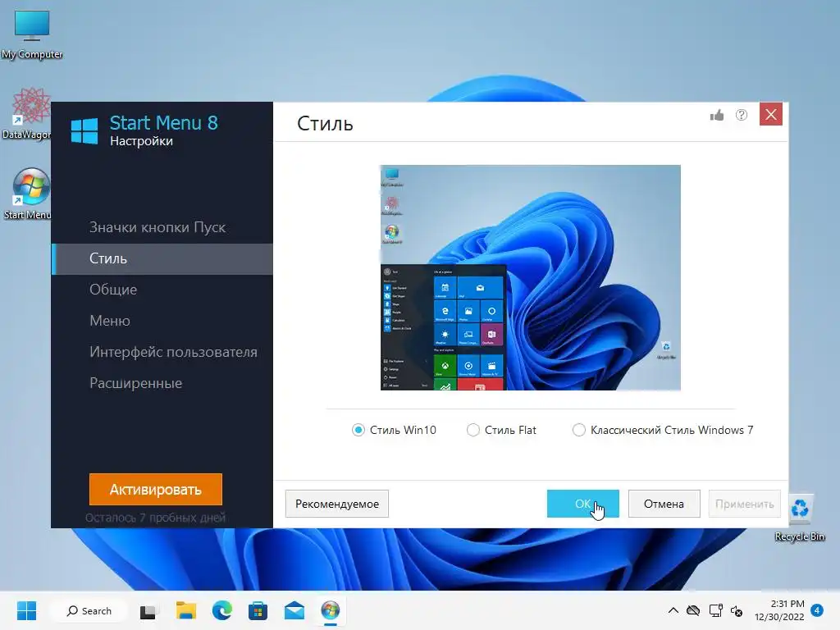Open the notification badge showing 4
The image size is (840, 630).
(x=817, y=610)
